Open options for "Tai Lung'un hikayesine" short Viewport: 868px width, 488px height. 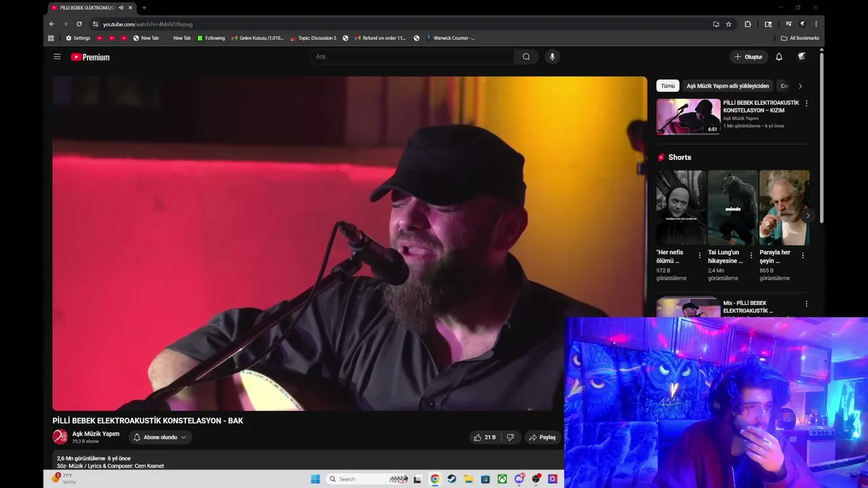click(x=751, y=256)
